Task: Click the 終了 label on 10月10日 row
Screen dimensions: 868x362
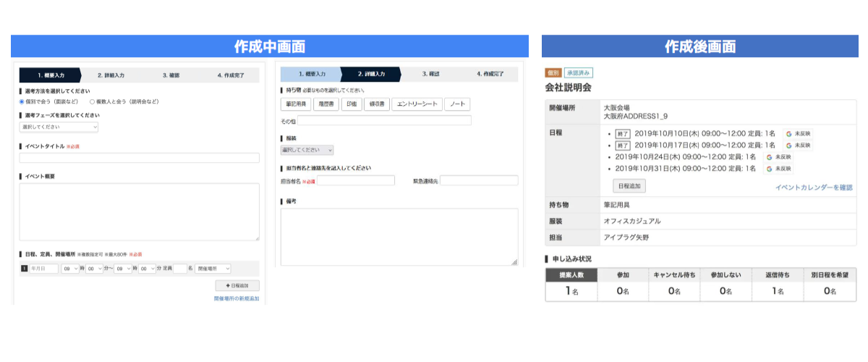Action: pos(624,133)
